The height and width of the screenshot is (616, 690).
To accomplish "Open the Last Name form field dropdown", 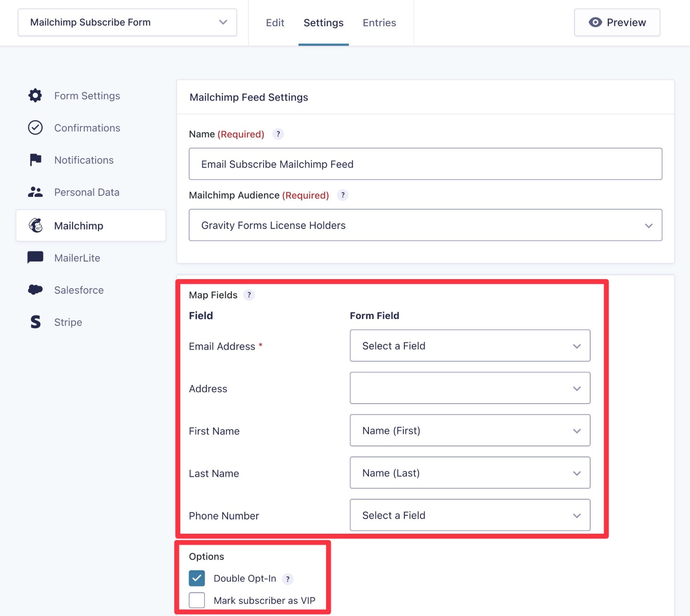I will [x=470, y=473].
